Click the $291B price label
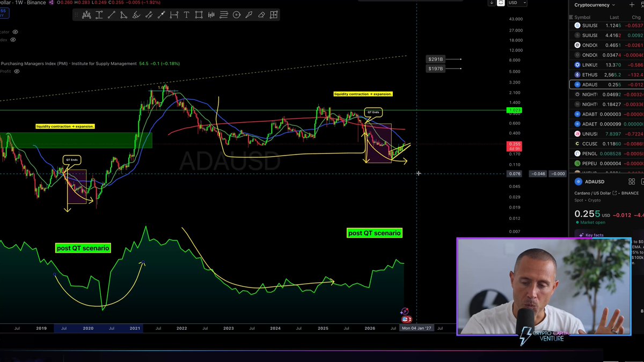Screen dimensions: 644x362 click(x=435, y=59)
